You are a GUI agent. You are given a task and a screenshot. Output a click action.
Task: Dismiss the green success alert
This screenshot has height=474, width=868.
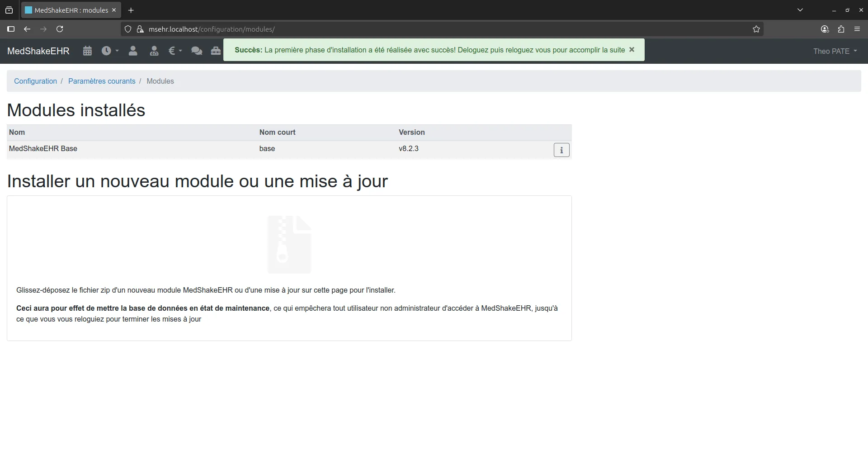tap(632, 50)
